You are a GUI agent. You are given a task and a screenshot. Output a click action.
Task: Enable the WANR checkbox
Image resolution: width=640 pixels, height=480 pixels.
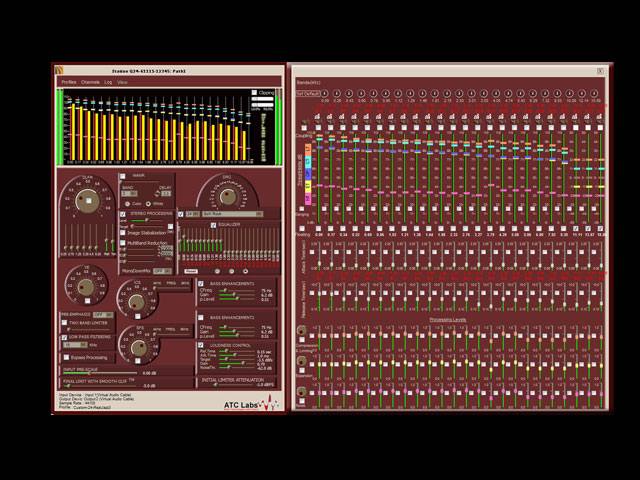(x=122, y=176)
